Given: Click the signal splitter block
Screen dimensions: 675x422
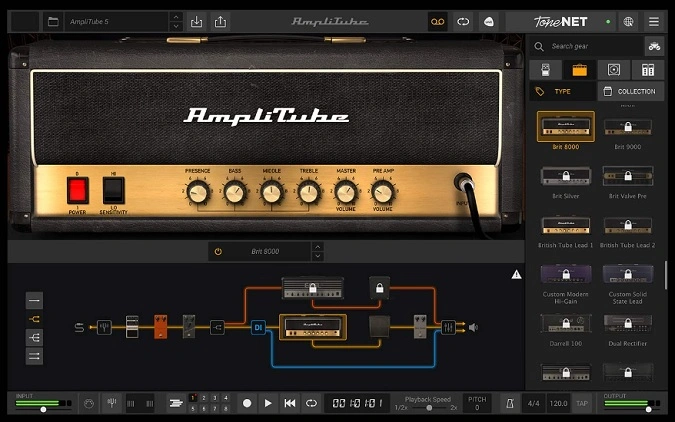Looking at the screenshot, I should pyautogui.click(x=217, y=327).
